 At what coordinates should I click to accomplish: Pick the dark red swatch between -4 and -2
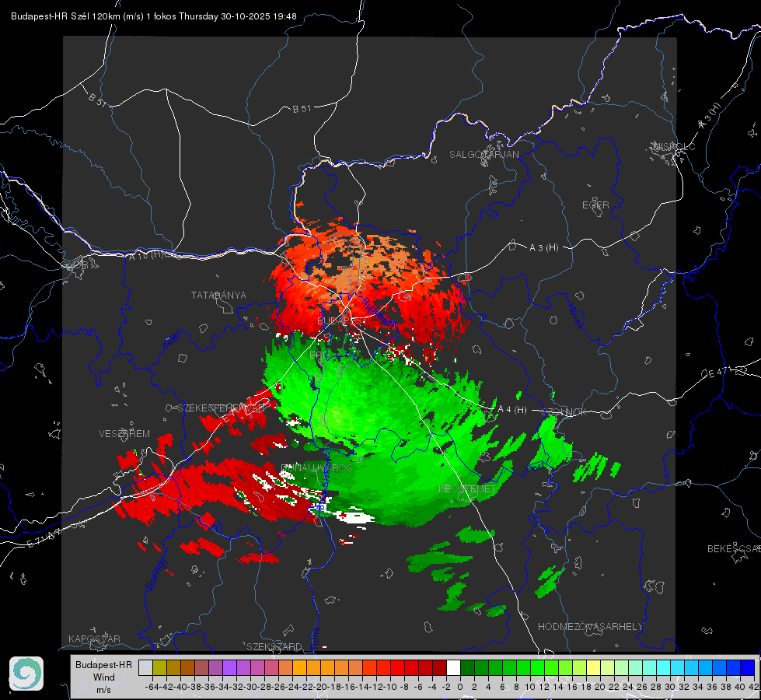[x=439, y=667]
